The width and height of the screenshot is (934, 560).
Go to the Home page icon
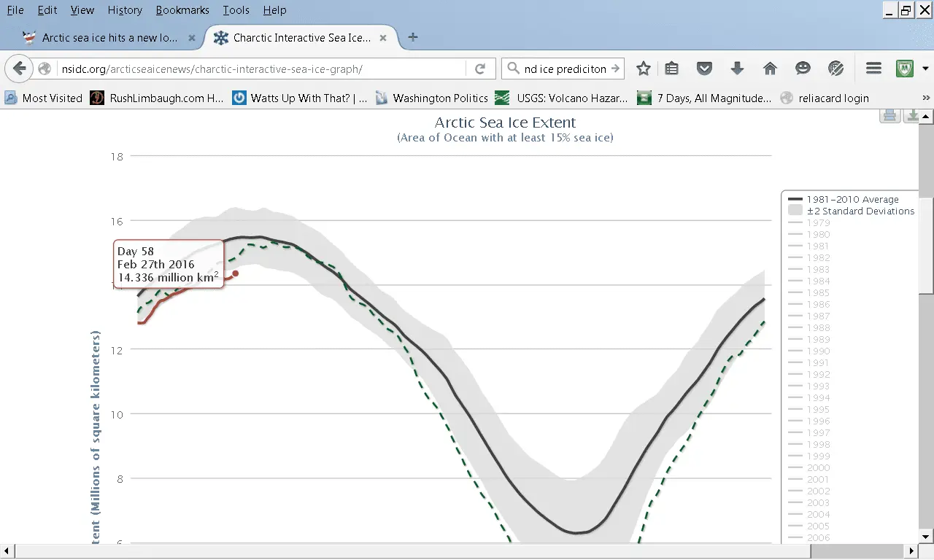[770, 69]
